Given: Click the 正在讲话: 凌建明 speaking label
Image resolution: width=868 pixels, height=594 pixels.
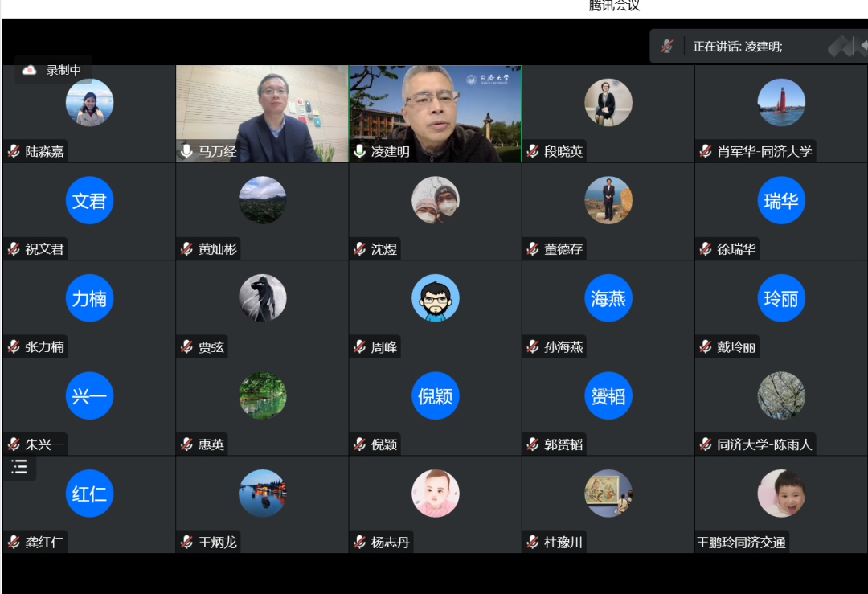Looking at the screenshot, I should (738, 47).
